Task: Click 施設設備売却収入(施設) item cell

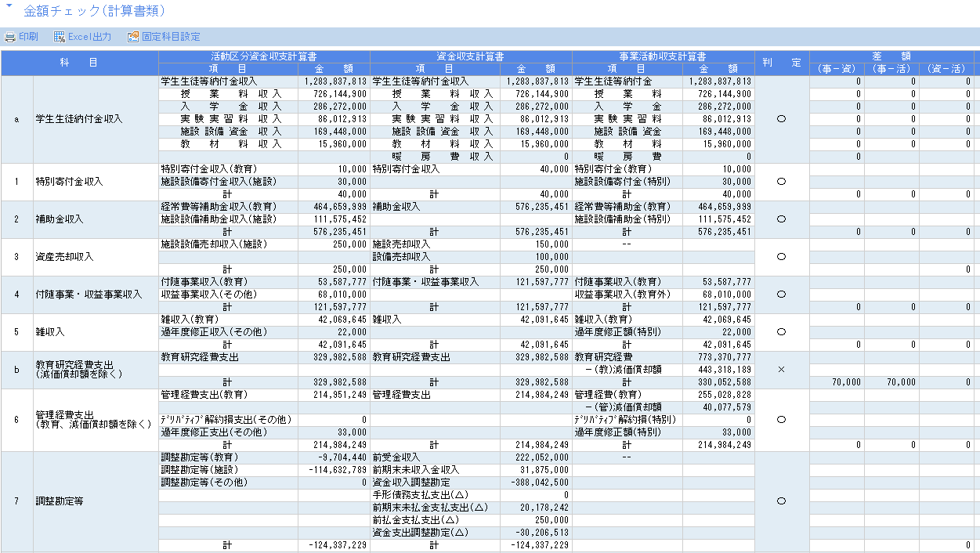Action: pos(228,244)
